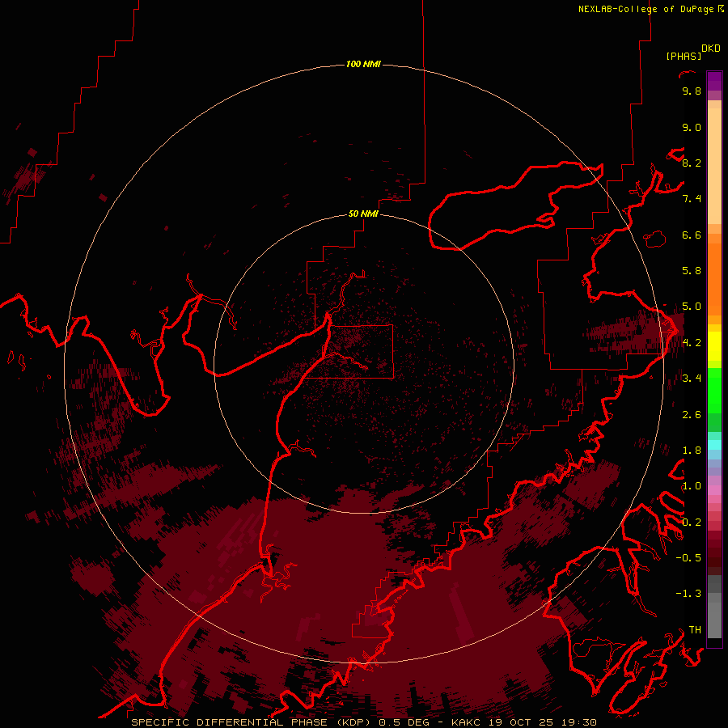
Task: Click the 6.6 value on the scale
Action: click(x=692, y=235)
